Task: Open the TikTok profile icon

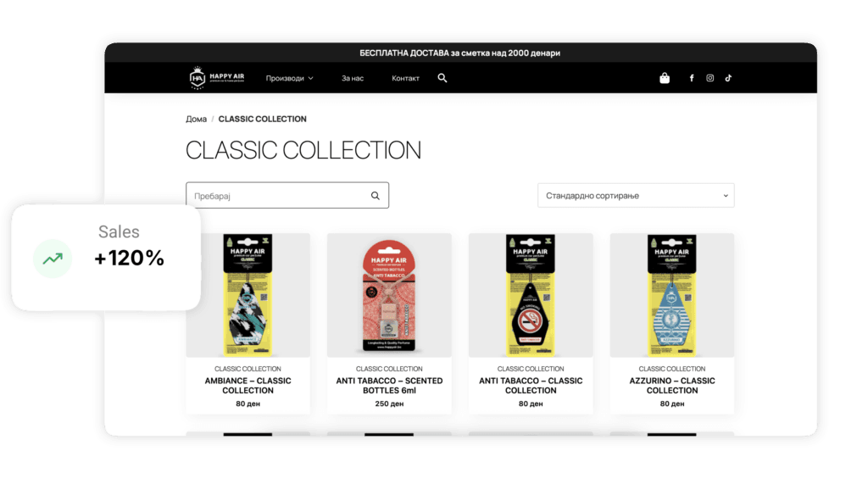Action: (x=728, y=78)
